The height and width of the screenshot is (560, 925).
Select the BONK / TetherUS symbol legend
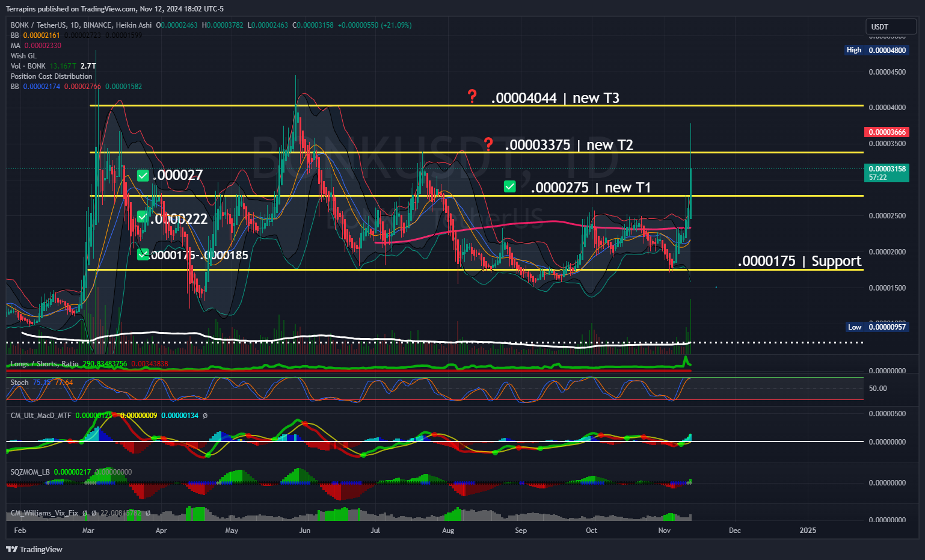pyautogui.click(x=81, y=25)
